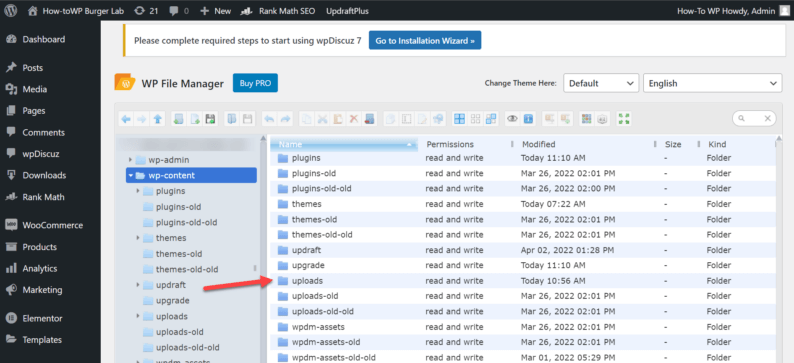
Task: Expand the uploads tree node arrow
Action: 138,316
